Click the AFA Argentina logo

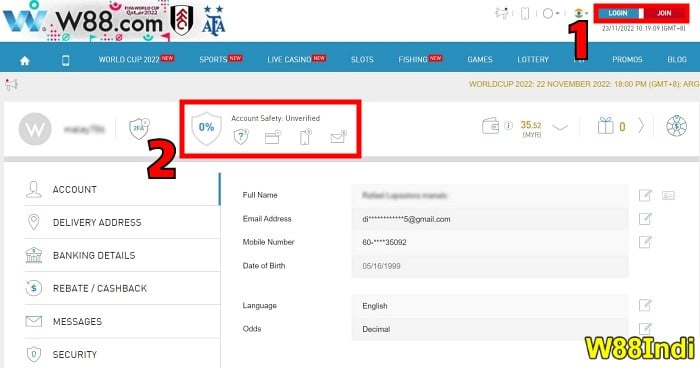213,21
